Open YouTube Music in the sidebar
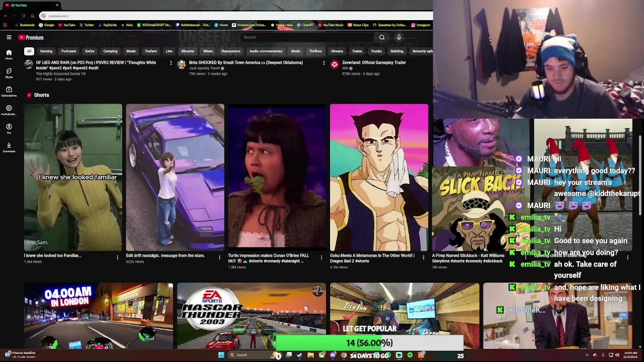This screenshot has width=644, height=362. [9, 110]
